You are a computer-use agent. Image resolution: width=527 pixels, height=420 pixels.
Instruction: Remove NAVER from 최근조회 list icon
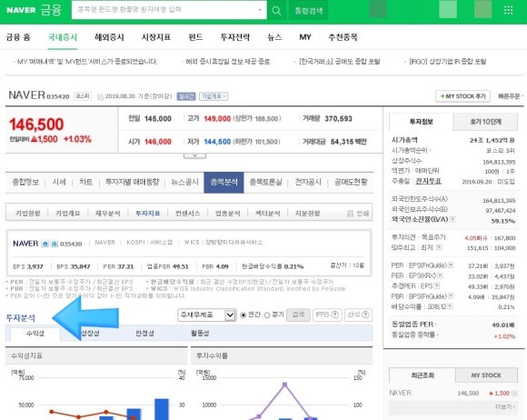coord(514,393)
